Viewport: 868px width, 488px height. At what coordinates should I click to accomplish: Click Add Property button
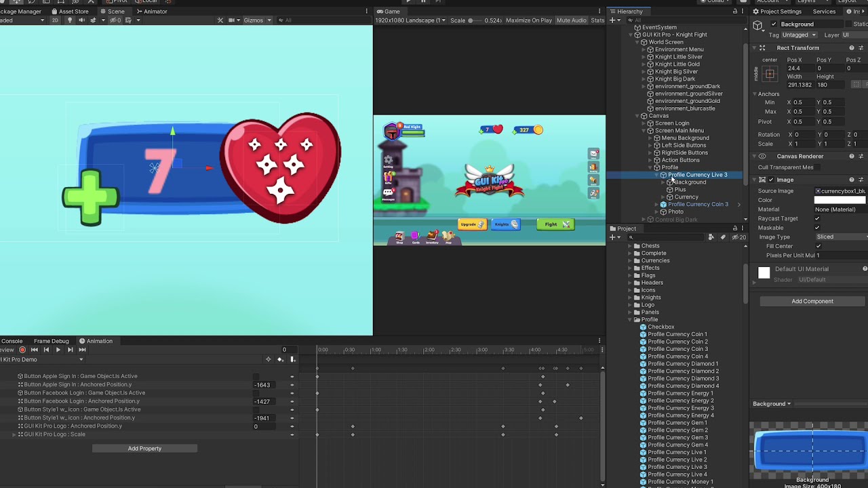tap(144, 448)
